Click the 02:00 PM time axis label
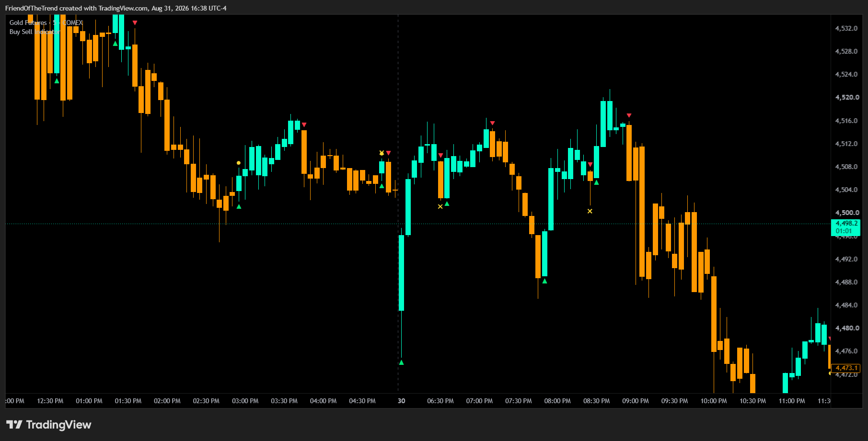Screen dimensions: 868x441 167,401
